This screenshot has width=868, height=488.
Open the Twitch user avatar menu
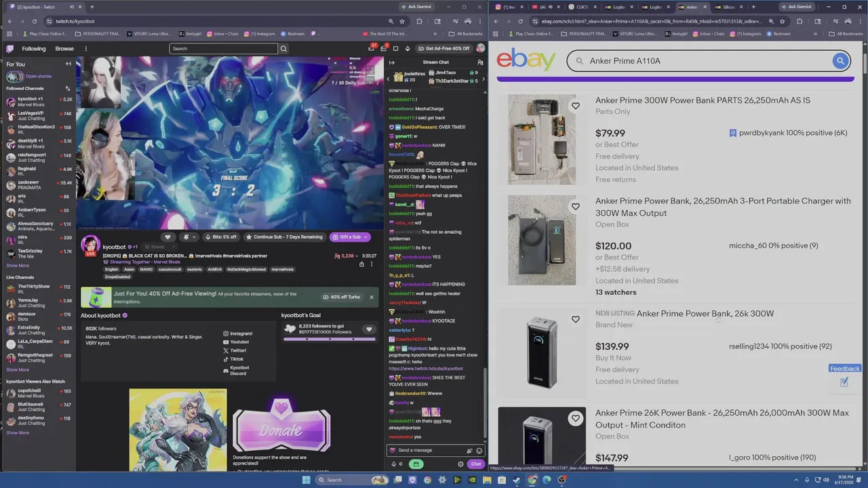[x=480, y=48]
